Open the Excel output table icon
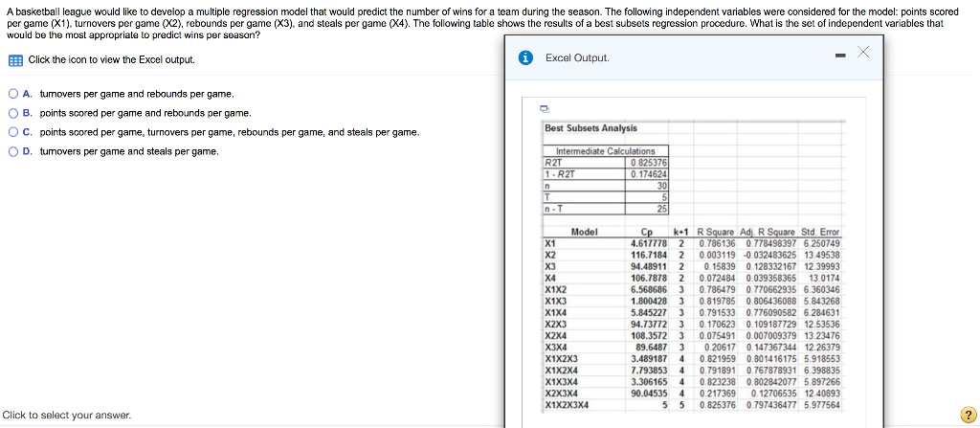This screenshot has width=980, height=428. click(x=15, y=60)
